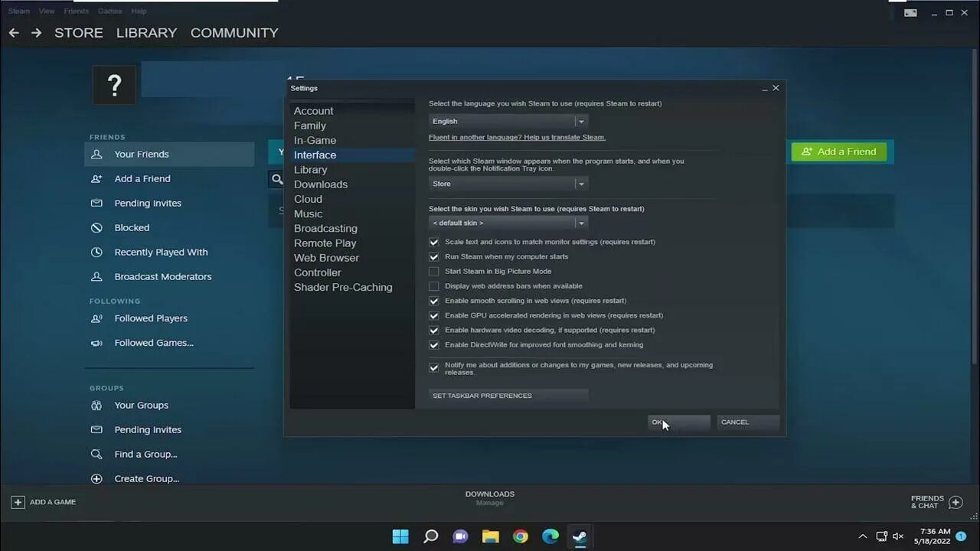Open the default skin dropdown
The height and width of the screenshot is (551, 980).
point(508,223)
